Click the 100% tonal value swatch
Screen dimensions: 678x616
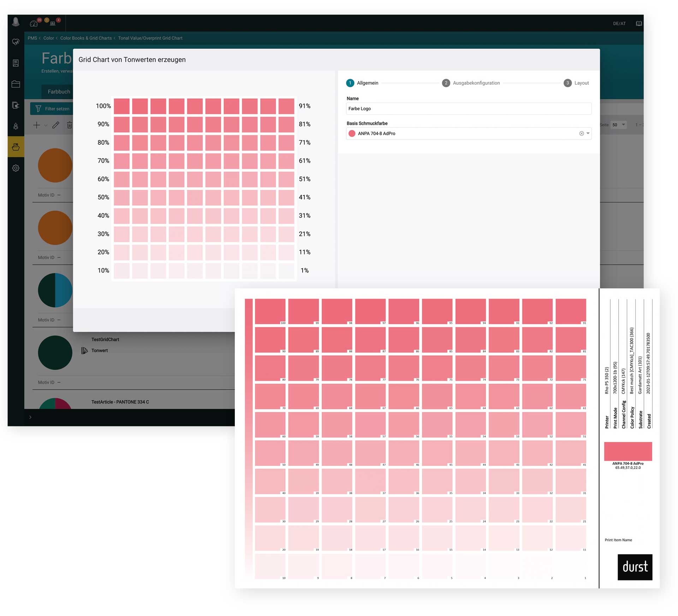click(x=122, y=106)
